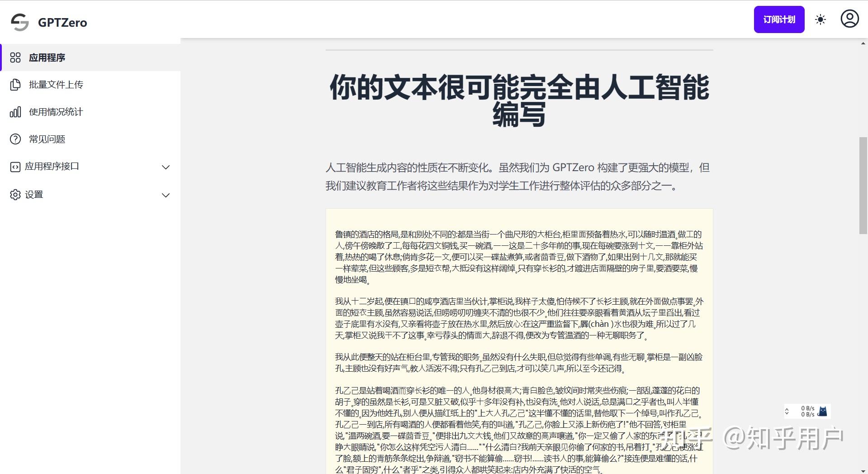Click the GPTZero logo icon
Image resolution: width=868 pixels, height=474 pixels.
coord(19,22)
